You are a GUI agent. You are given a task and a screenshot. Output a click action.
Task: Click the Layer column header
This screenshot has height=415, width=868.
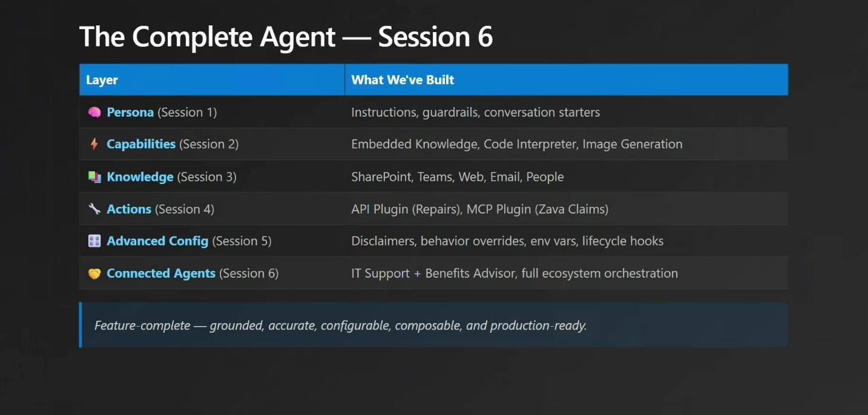pos(102,80)
